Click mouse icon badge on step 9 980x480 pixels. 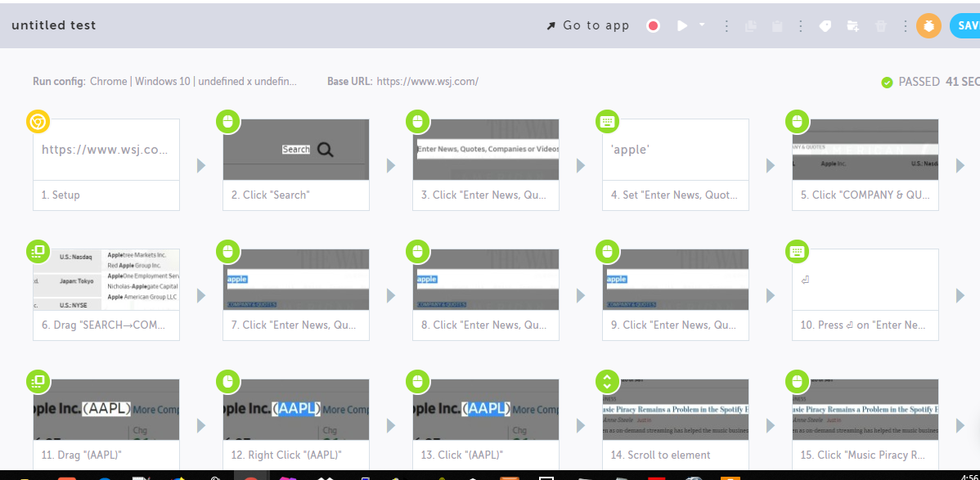607,251
